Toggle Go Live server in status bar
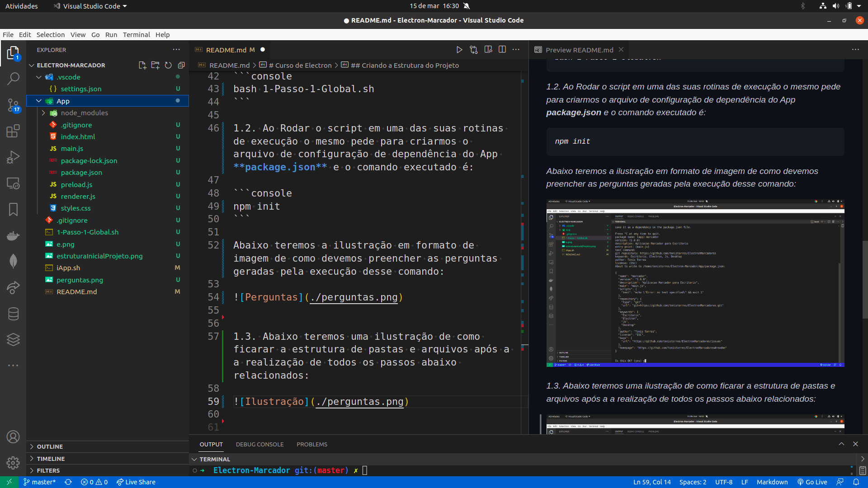Viewport: 868px width, 488px height. pos(812,482)
